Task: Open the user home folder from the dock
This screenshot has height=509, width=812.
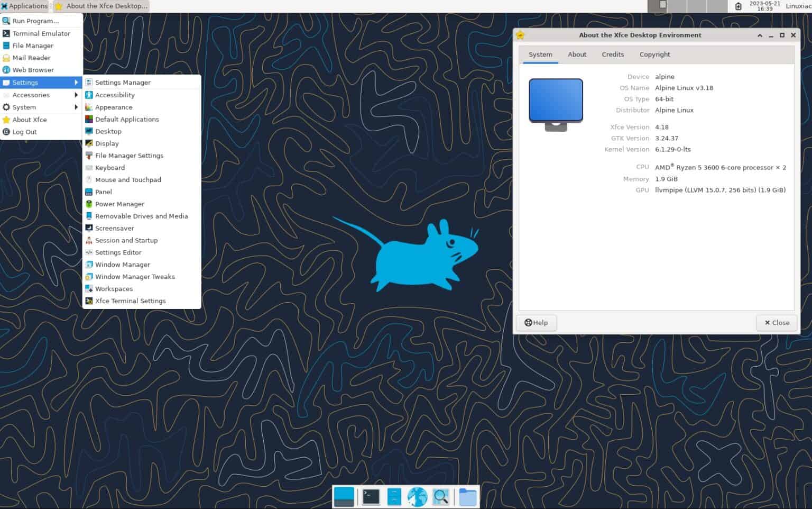Action: (x=467, y=496)
